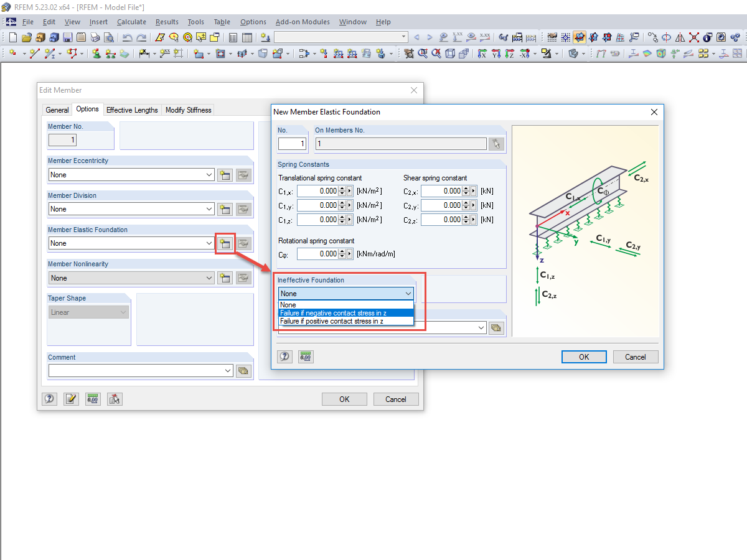Click Cancel in Edit Member dialog
The width and height of the screenshot is (747, 560).
(x=396, y=399)
